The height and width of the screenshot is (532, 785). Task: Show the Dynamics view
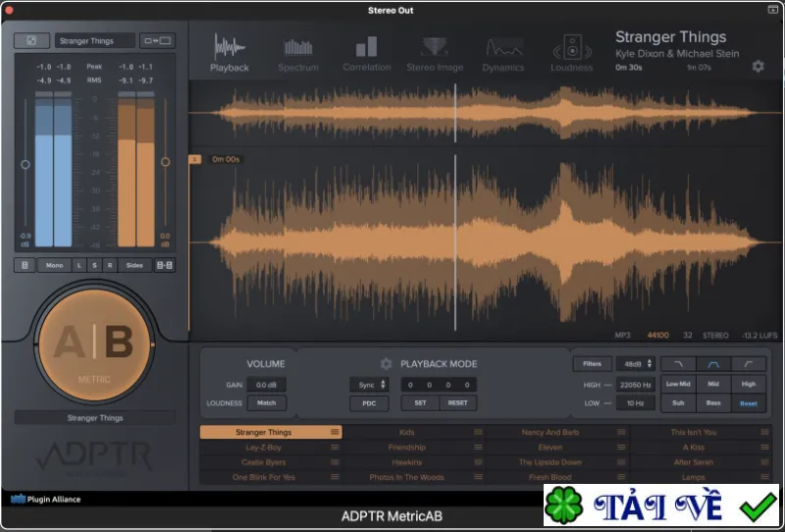[503, 54]
